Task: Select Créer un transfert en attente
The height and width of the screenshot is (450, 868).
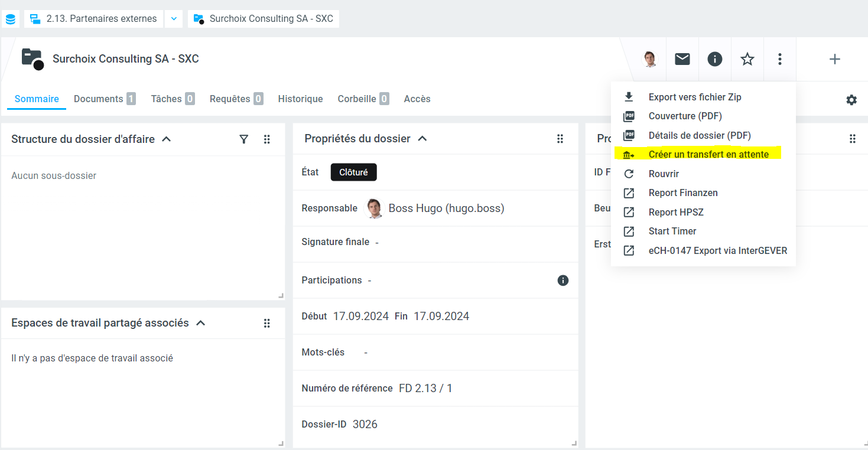Action: [x=708, y=155]
